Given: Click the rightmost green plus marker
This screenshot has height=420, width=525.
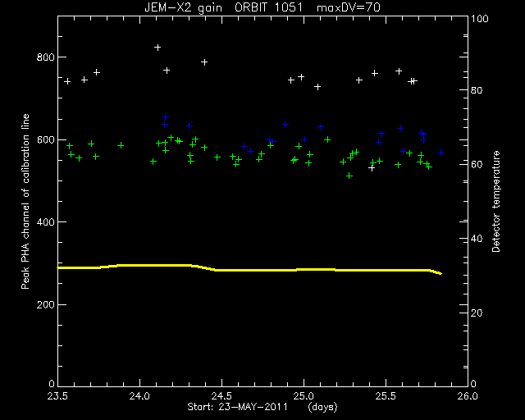Looking at the screenshot, I should (x=429, y=167).
